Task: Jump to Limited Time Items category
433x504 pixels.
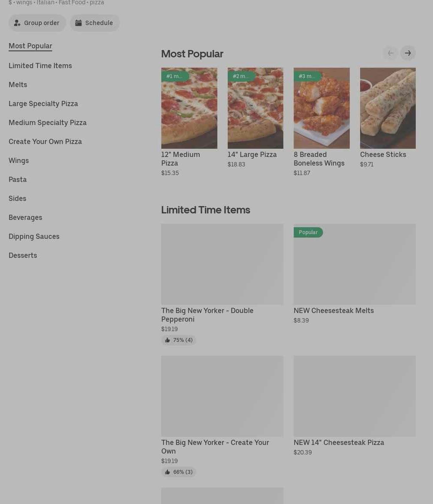Action: 40,66
